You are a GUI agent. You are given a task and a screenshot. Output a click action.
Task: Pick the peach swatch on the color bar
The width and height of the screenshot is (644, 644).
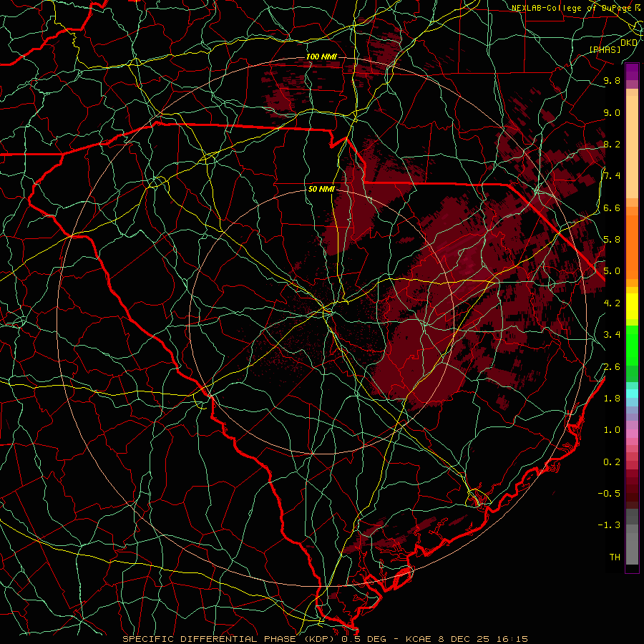click(x=632, y=144)
